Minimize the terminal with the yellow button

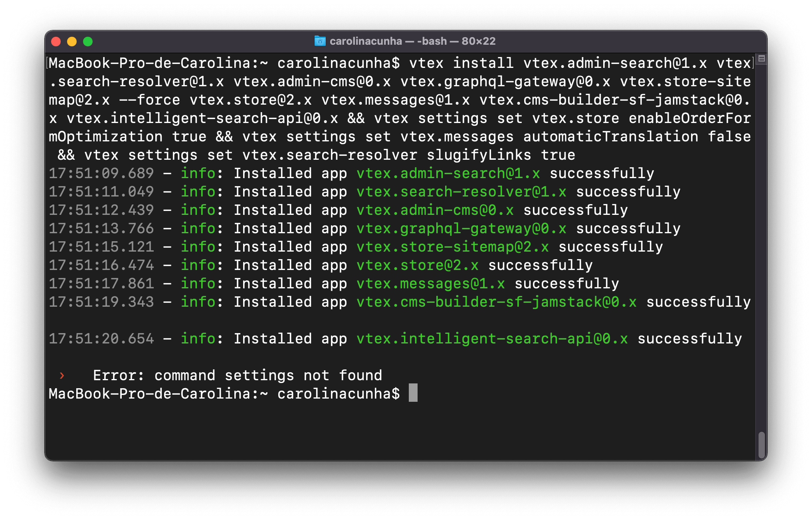pyautogui.click(x=72, y=42)
